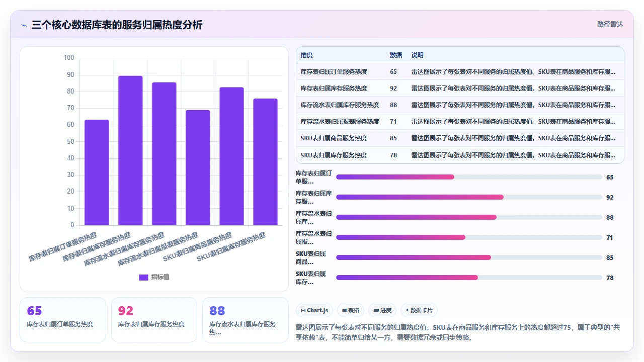
Task: Open the card showing 65
Action: (x=63, y=320)
